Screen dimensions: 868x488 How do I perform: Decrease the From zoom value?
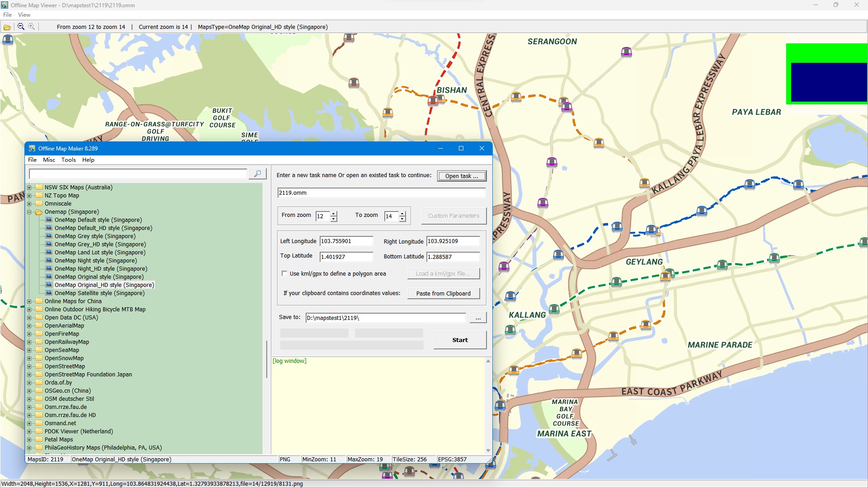click(x=334, y=219)
